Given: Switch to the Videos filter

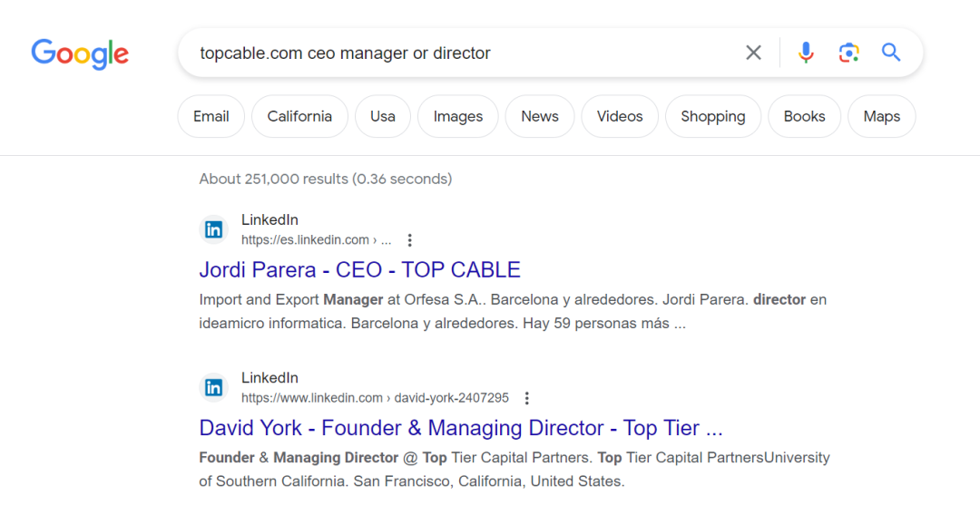Looking at the screenshot, I should pyautogui.click(x=620, y=116).
